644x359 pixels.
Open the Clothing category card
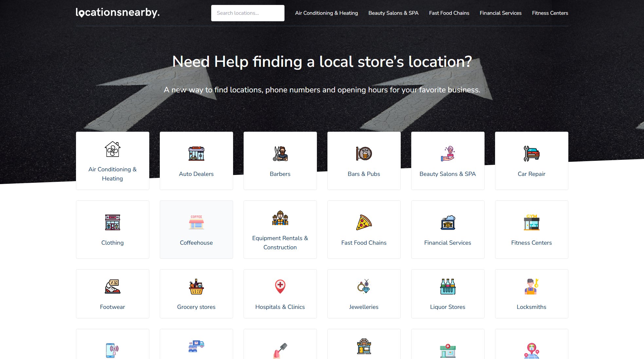[112, 230]
